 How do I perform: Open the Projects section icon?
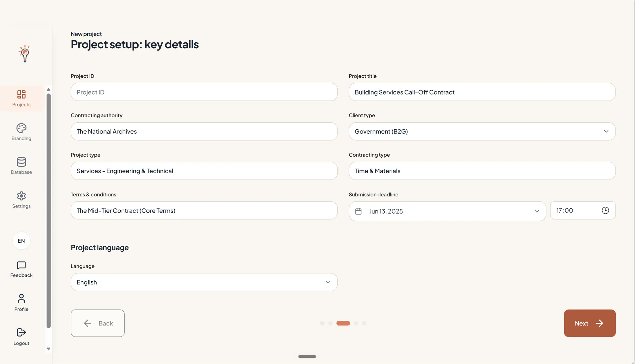(21, 95)
